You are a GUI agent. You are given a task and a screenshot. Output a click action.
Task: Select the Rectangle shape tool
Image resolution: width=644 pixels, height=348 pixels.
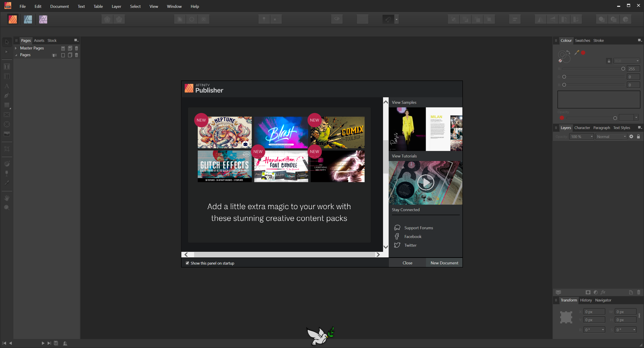(x=7, y=105)
